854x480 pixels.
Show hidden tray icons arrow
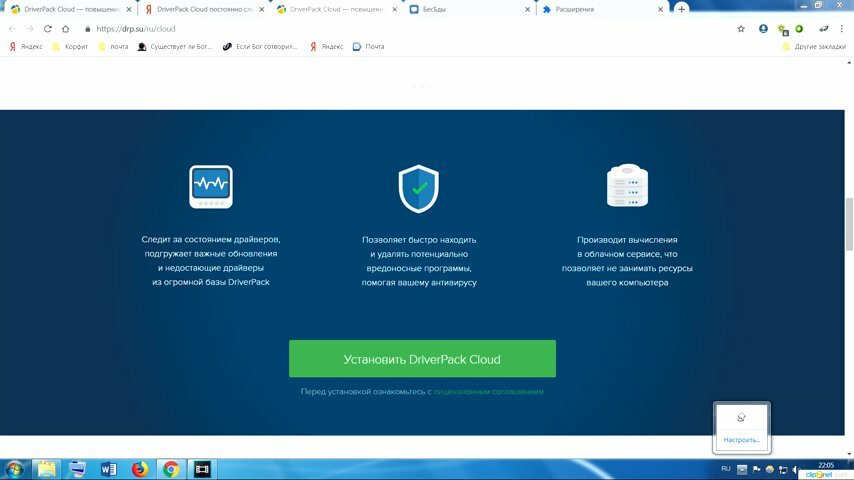coord(742,469)
